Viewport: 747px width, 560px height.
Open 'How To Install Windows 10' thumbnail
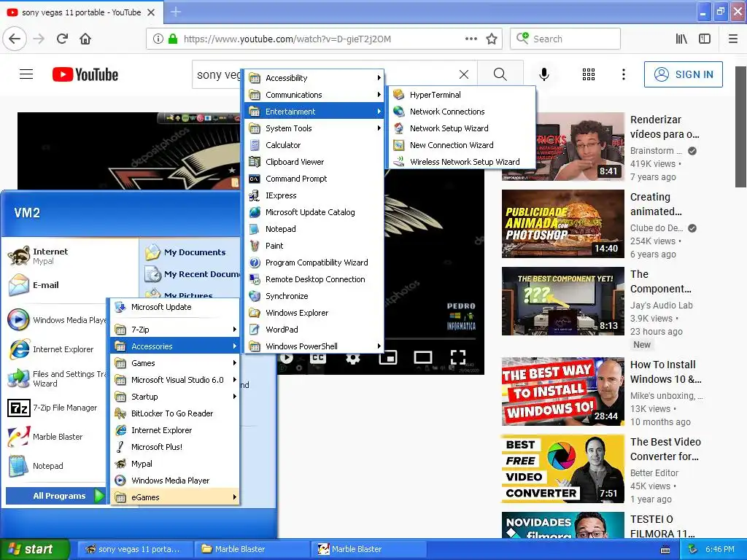click(562, 391)
